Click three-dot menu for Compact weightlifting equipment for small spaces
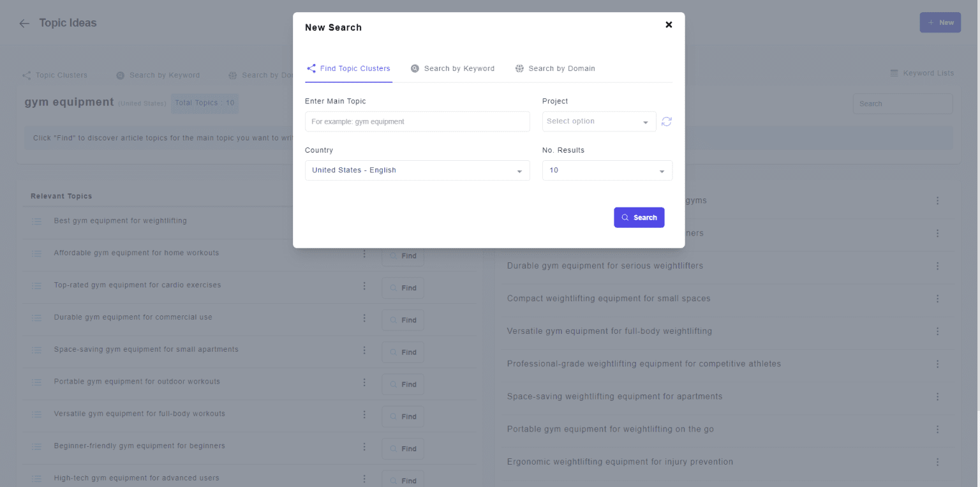Screen dimensions: 980x487 tap(937, 299)
